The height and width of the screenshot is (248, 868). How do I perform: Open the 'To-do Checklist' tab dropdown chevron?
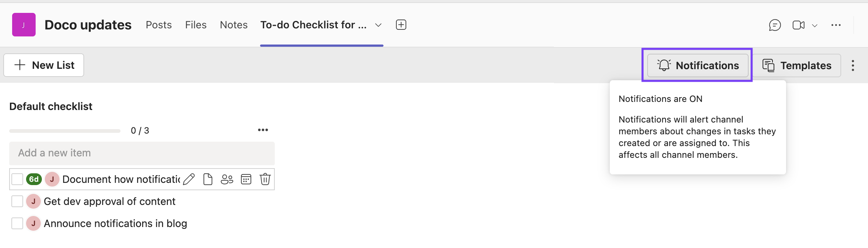coord(378,25)
